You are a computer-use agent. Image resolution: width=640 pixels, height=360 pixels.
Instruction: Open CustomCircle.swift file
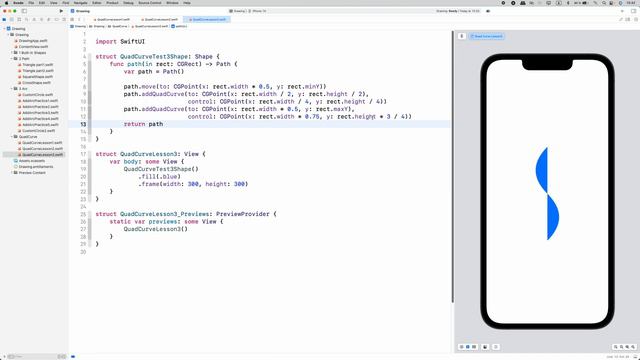click(x=37, y=95)
